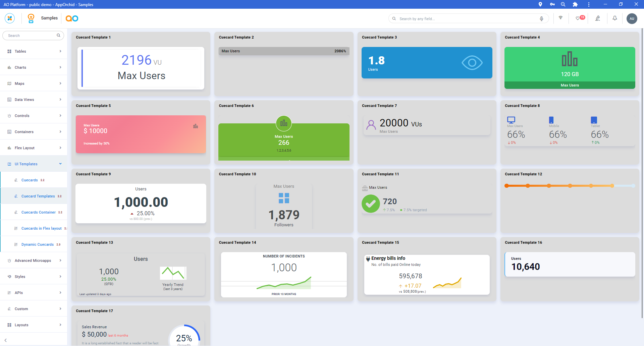Click the green checkmark on Cuecard Template 11
Image resolution: width=644 pixels, height=346 pixels.
point(370,204)
